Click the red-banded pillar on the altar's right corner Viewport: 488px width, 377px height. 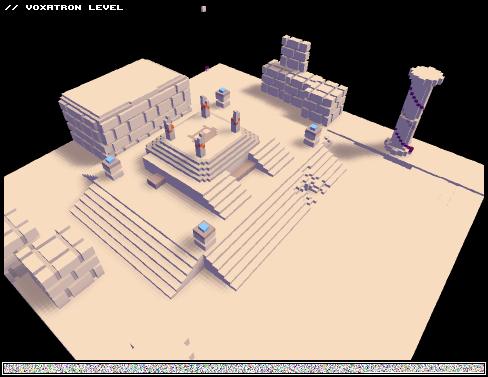click(235, 121)
